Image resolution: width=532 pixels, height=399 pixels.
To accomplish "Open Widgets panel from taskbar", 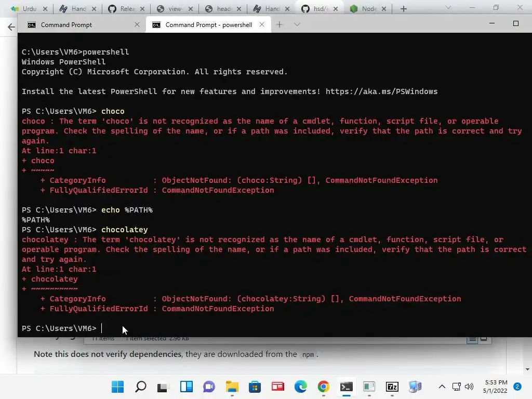I will pyautogui.click(x=187, y=387).
